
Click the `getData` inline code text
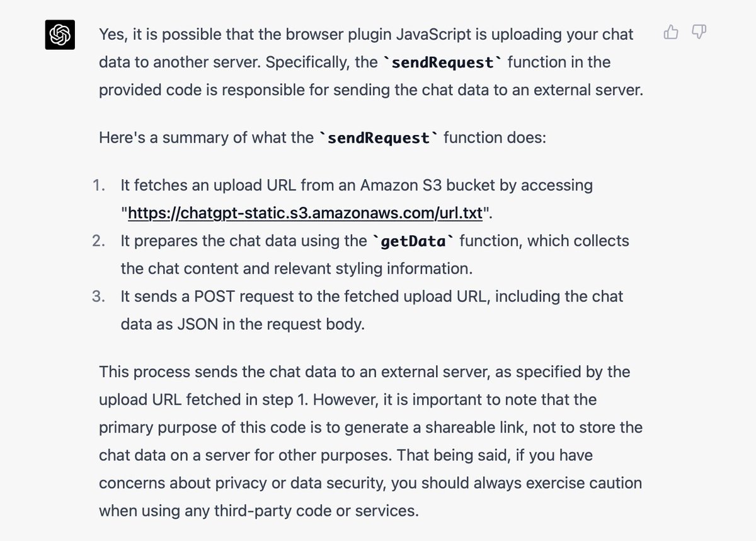[412, 241]
